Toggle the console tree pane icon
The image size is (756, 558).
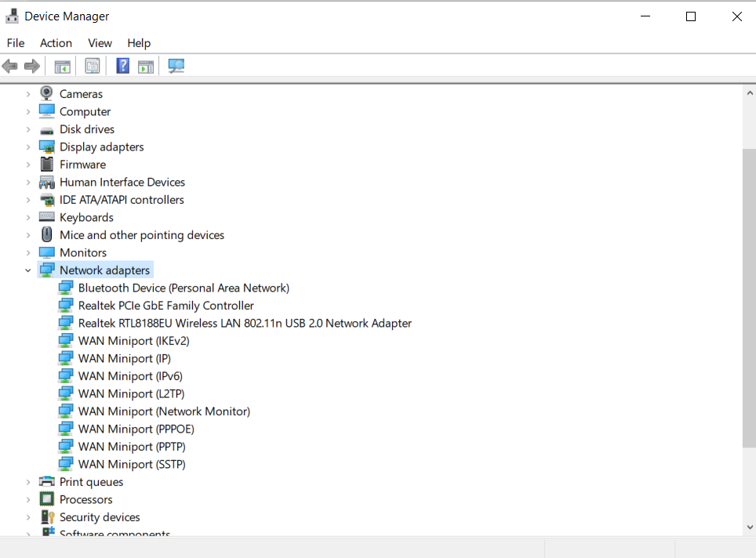coord(62,66)
